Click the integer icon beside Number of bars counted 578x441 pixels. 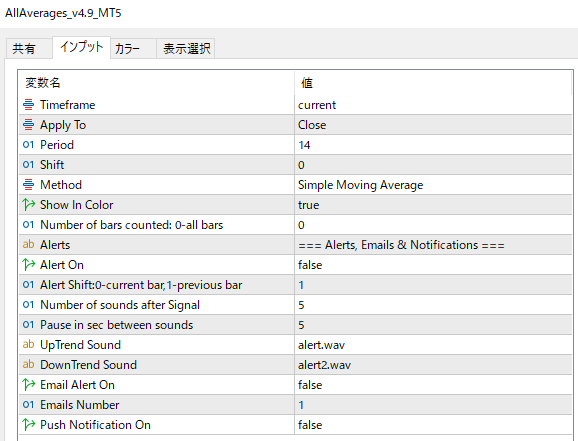click(28, 225)
